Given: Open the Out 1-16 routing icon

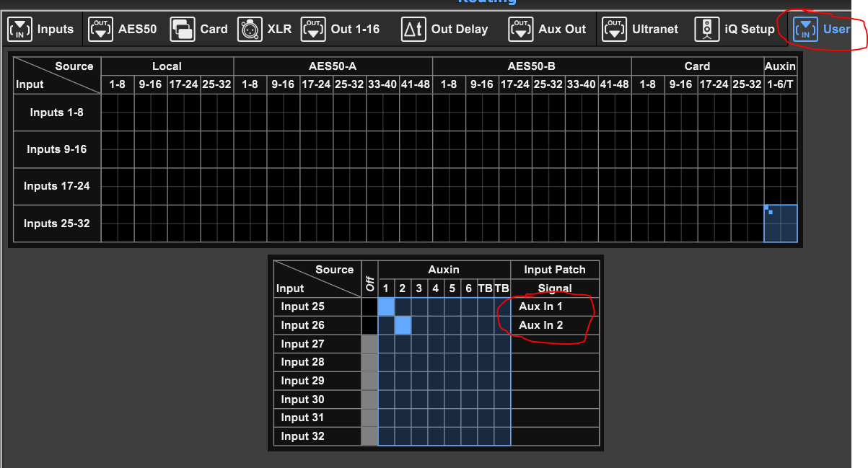Looking at the screenshot, I should coord(313,30).
